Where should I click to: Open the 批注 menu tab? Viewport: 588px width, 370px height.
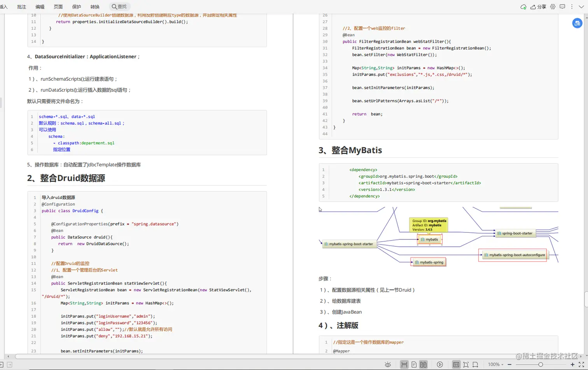[22, 7]
